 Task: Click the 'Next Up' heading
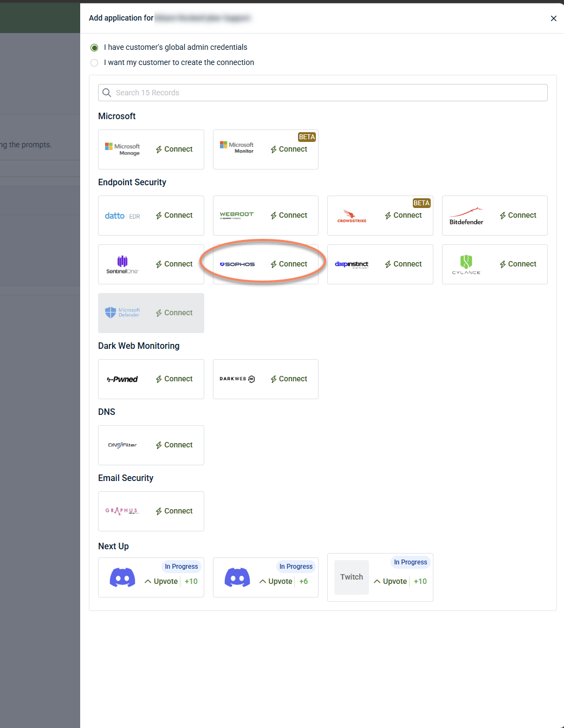(x=113, y=547)
